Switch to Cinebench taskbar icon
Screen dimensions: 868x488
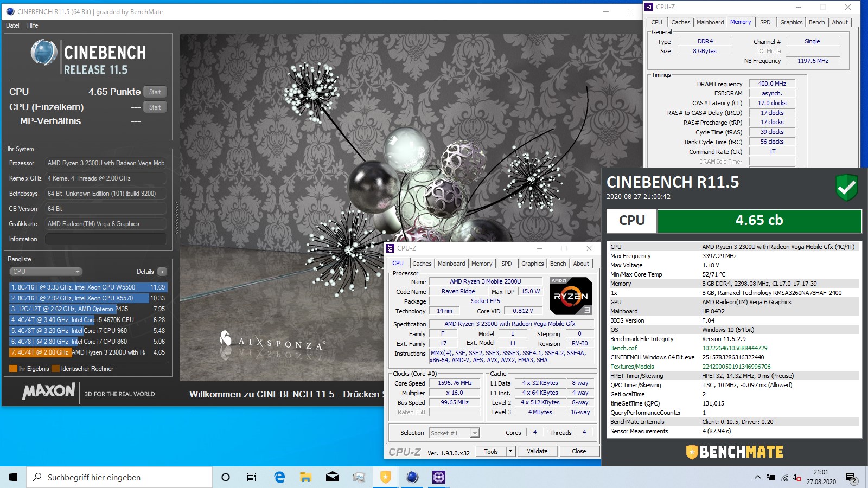(412, 477)
